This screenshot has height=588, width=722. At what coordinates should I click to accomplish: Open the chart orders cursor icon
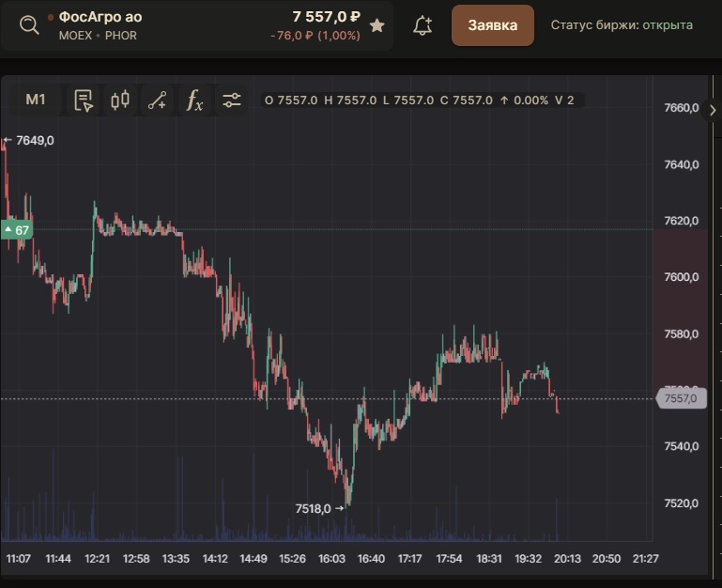click(x=84, y=100)
